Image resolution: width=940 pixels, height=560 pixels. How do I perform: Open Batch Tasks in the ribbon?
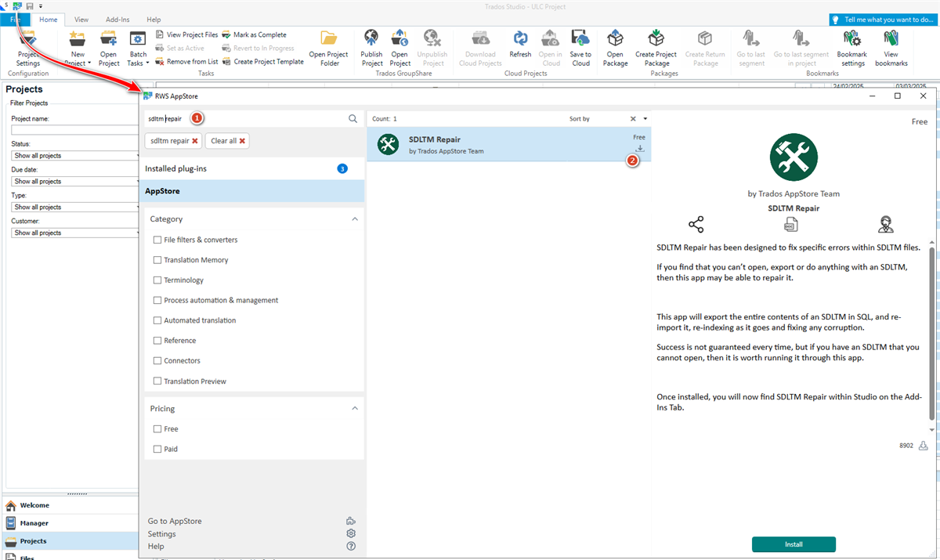tap(138, 49)
